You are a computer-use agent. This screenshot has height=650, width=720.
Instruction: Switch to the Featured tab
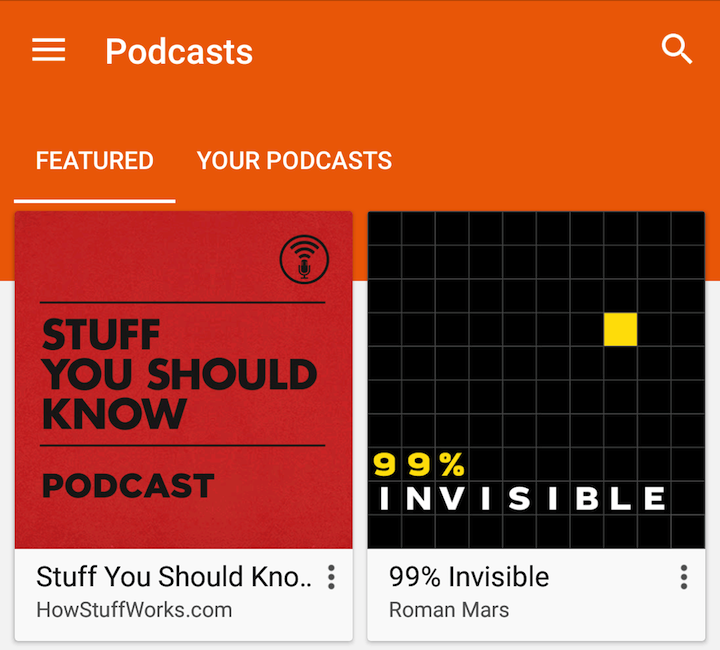(x=95, y=161)
